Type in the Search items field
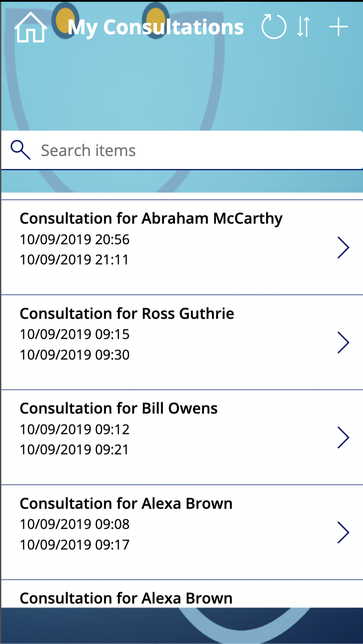 (193, 150)
